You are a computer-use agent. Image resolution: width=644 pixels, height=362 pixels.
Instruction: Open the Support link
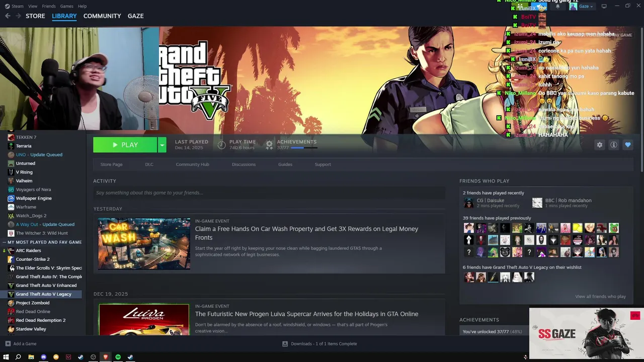(x=323, y=164)
